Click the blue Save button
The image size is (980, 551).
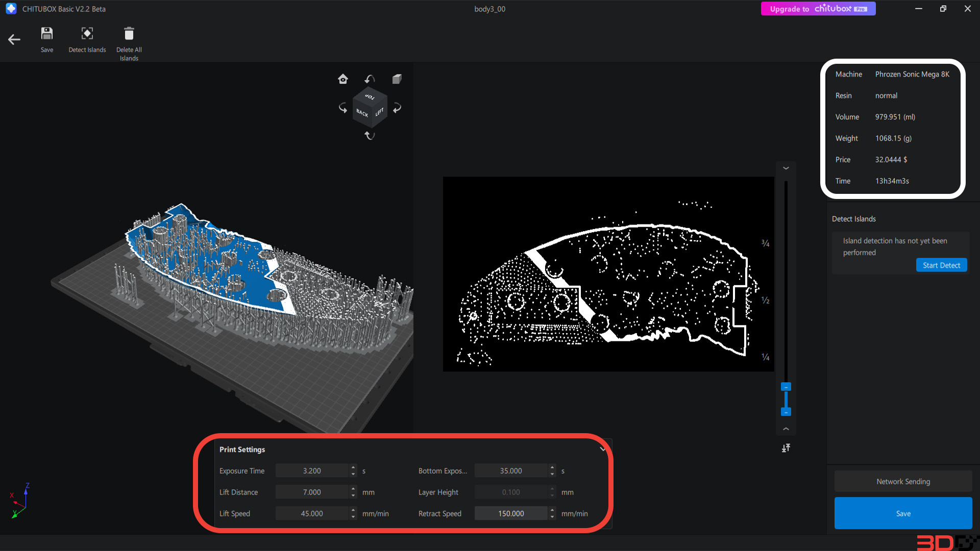[903, 513]
